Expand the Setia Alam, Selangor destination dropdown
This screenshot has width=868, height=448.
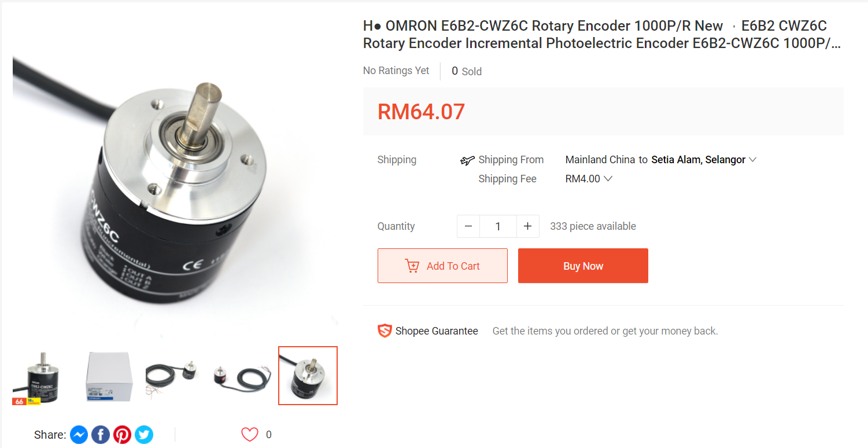tap(704, 160)
